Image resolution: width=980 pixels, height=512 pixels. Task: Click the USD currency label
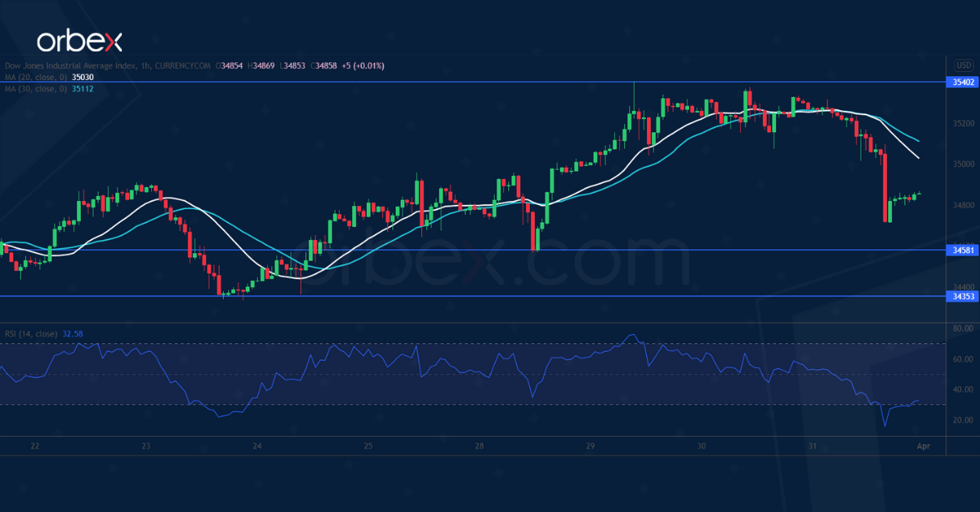click(964, 65)
